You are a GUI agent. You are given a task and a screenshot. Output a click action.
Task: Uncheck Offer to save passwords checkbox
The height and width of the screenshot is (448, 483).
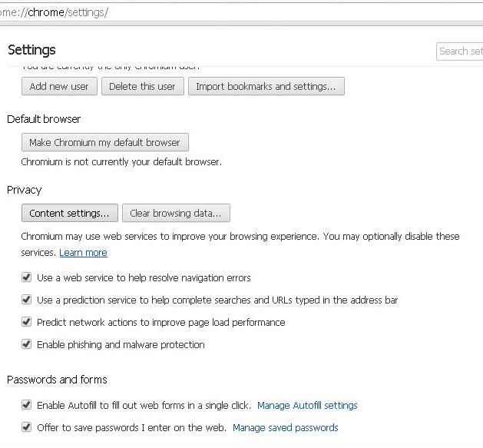pos(27,427)
